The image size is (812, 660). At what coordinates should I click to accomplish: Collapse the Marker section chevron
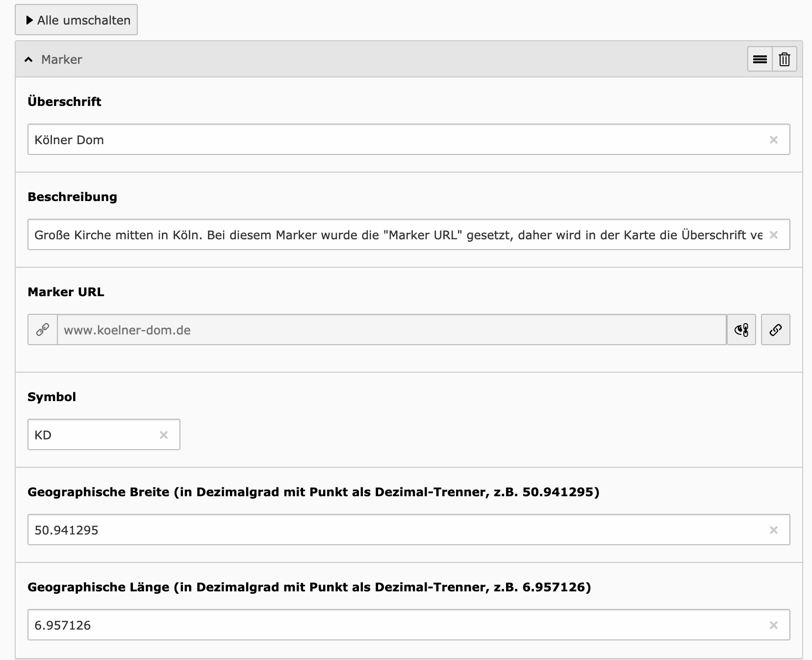[29, 60]
